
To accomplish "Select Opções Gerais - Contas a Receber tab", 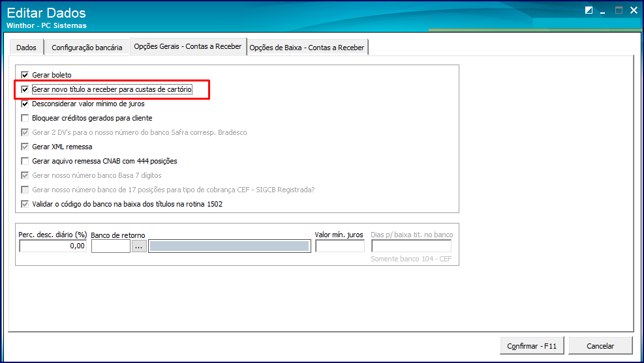I will point(188,47).
